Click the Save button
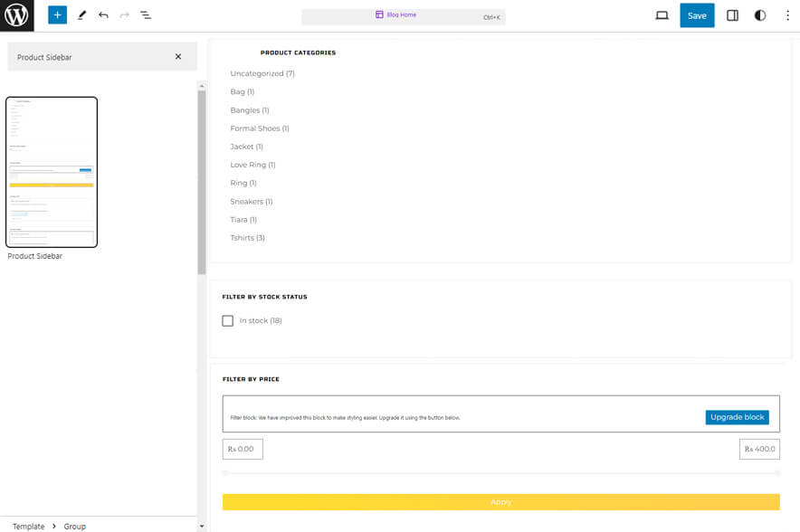800x532 pixels. [x=697, y=14]
